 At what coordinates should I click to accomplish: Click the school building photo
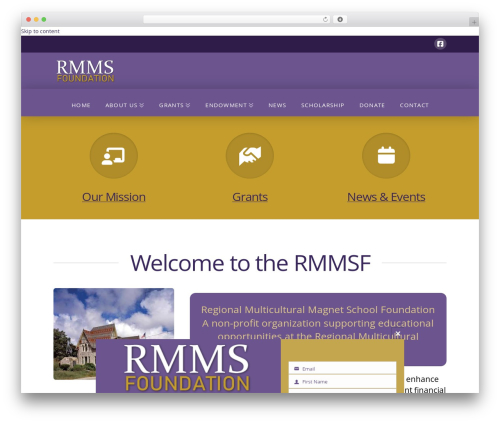113,334
